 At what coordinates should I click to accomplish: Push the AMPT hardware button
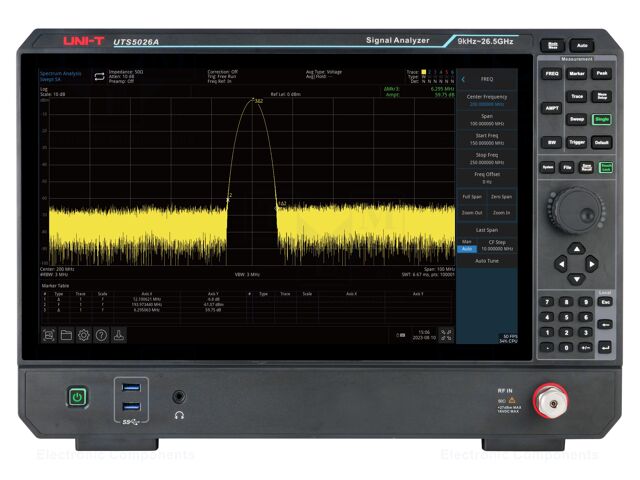pos(551,108)
